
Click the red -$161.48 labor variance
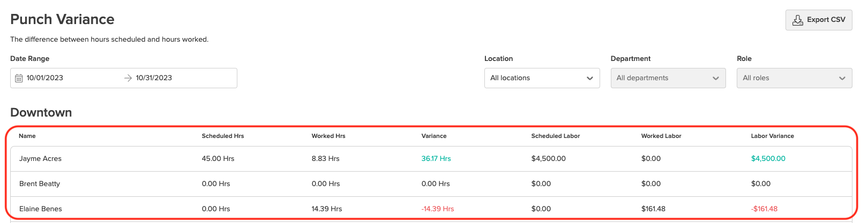pos(764,209)
